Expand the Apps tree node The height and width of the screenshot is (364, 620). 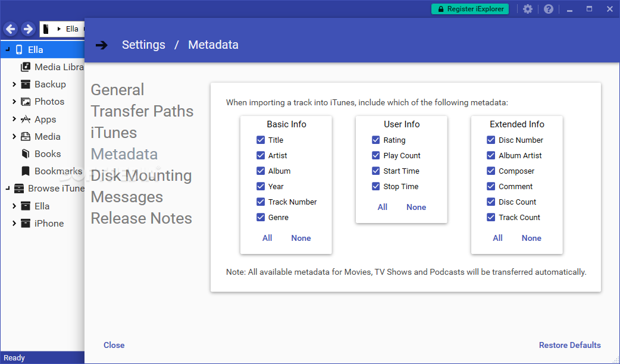pos(14,119)
